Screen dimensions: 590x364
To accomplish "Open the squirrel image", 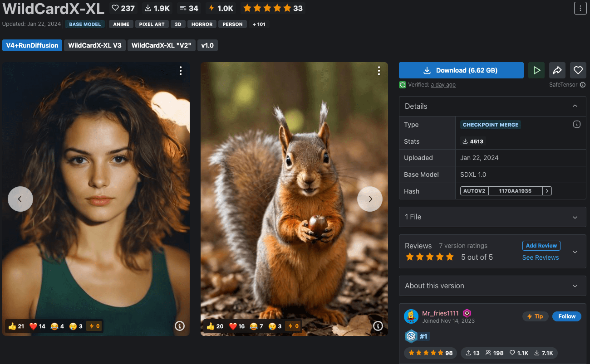I will (x=294, y=199).
